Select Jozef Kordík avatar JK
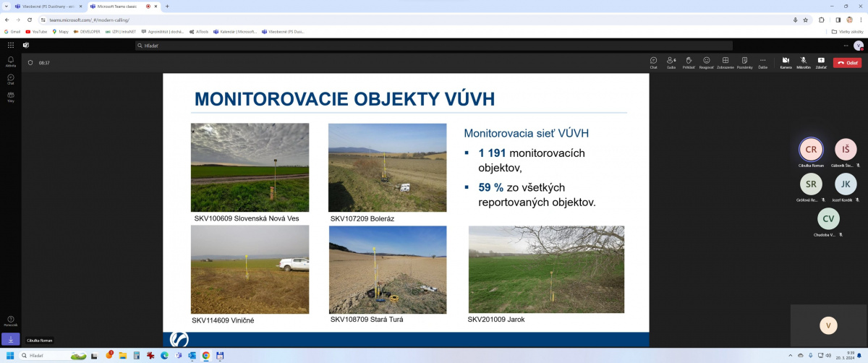Image resolution: width=868 pixels, height=363 pixels. pos(846,184)
